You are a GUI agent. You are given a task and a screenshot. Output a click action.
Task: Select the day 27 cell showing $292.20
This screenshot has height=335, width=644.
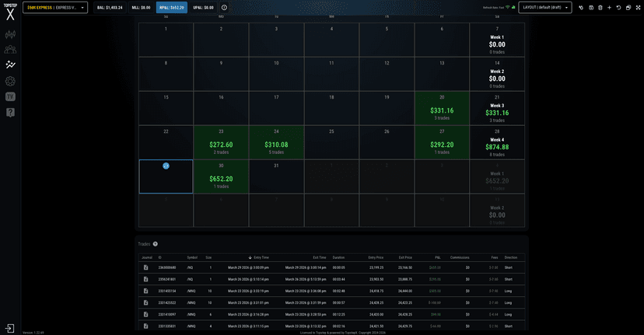442,142
